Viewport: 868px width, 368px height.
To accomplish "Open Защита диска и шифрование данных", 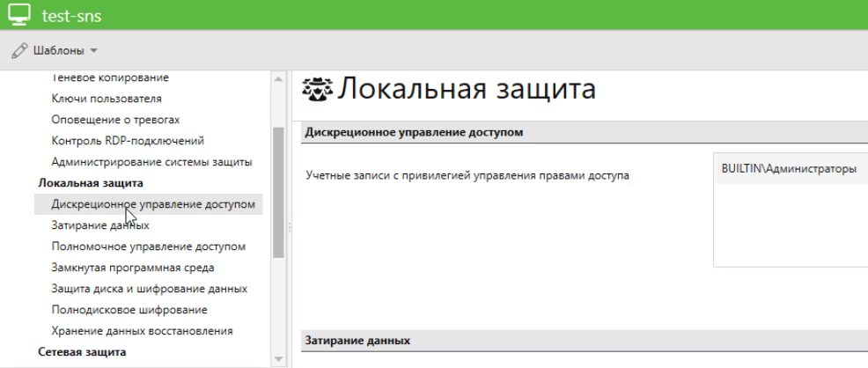I will (x=149, y=289).
